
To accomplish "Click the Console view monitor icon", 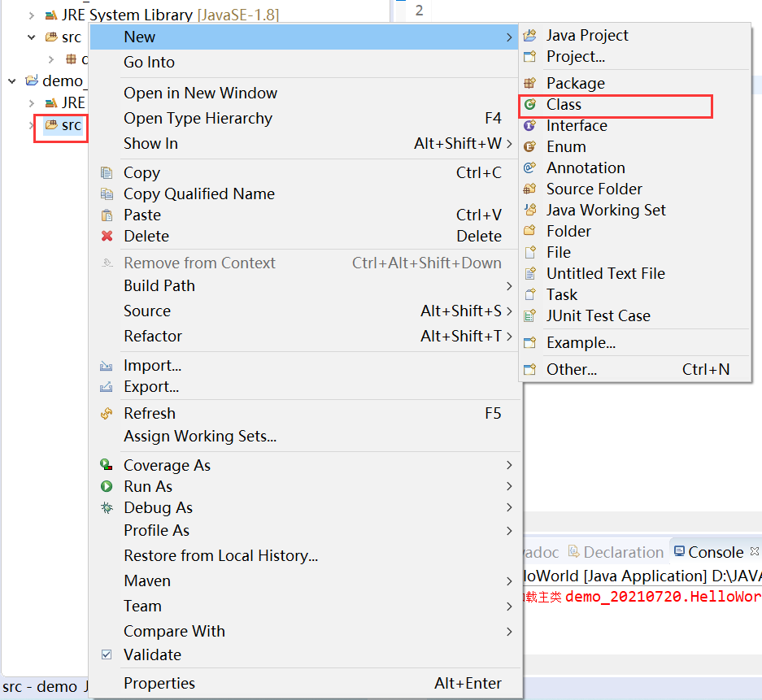I will pos(679,551).
